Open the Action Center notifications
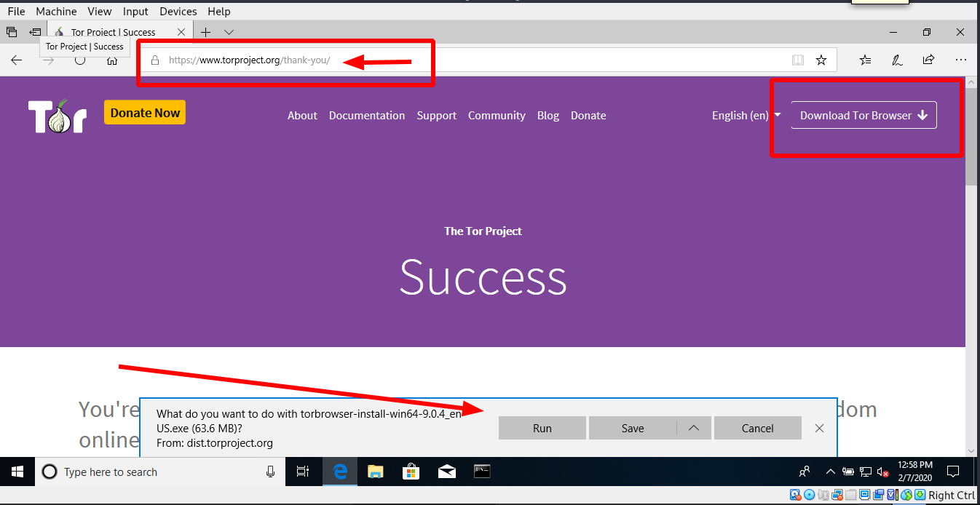Screen dimensions: 980x505 pos(952,472)
